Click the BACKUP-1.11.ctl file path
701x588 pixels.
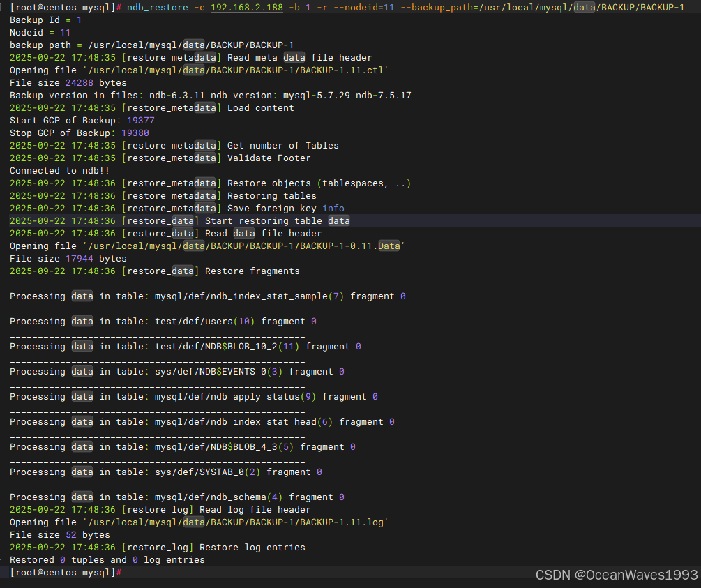236,70
